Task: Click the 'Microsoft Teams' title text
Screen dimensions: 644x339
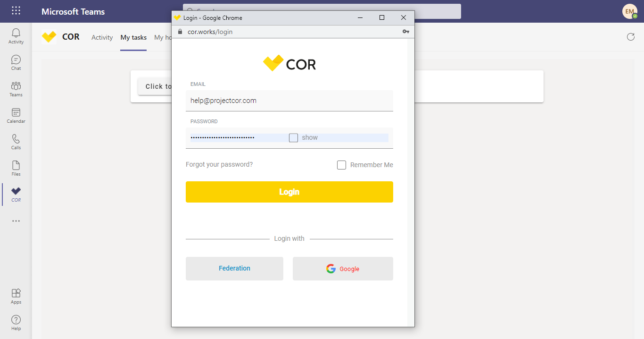Action: [x=73, y=11]
